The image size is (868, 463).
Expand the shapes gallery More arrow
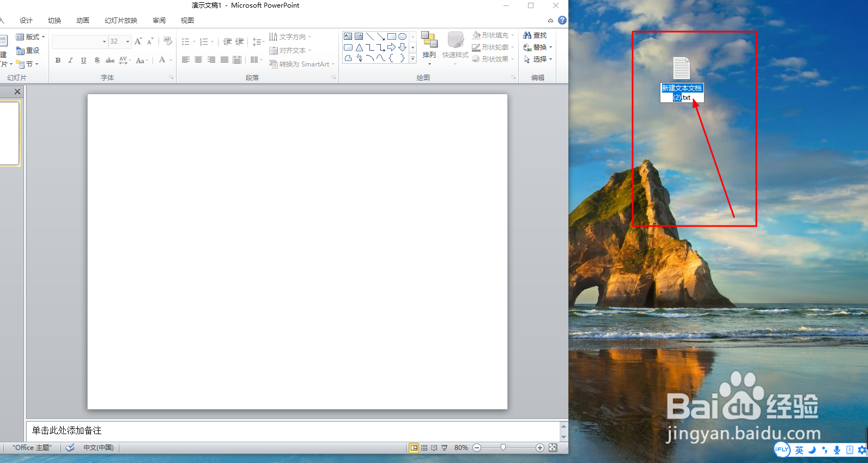pos(412,58)
